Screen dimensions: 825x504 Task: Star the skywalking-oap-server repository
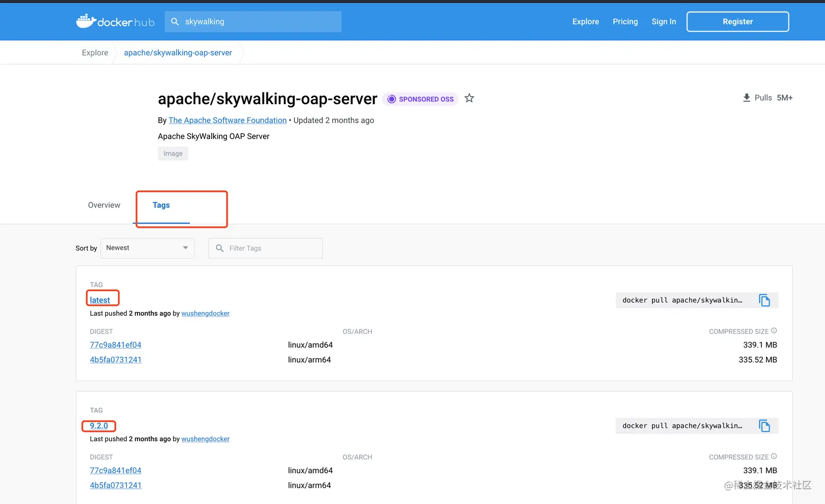469,98
